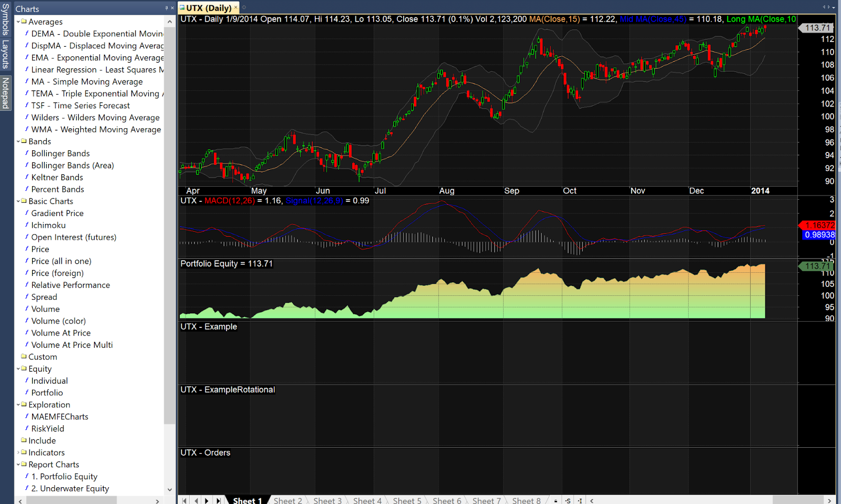
Task: Click chart horizontal scrollbar right arrow
Action: (829, 500)
